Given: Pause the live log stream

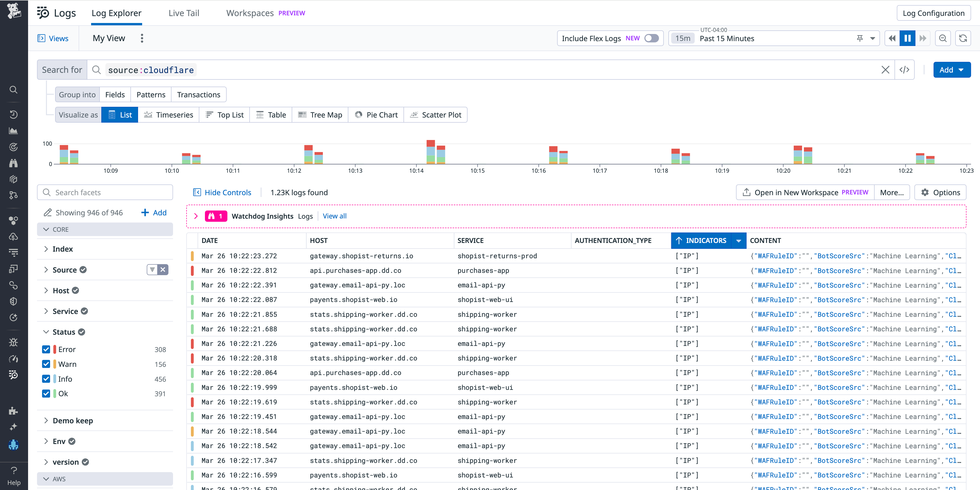Looking at the screenshot, I should 907,38.
